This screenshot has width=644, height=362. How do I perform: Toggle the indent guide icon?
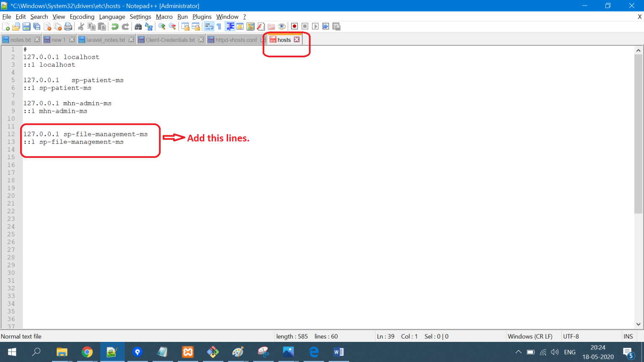(x=230, y=26)
